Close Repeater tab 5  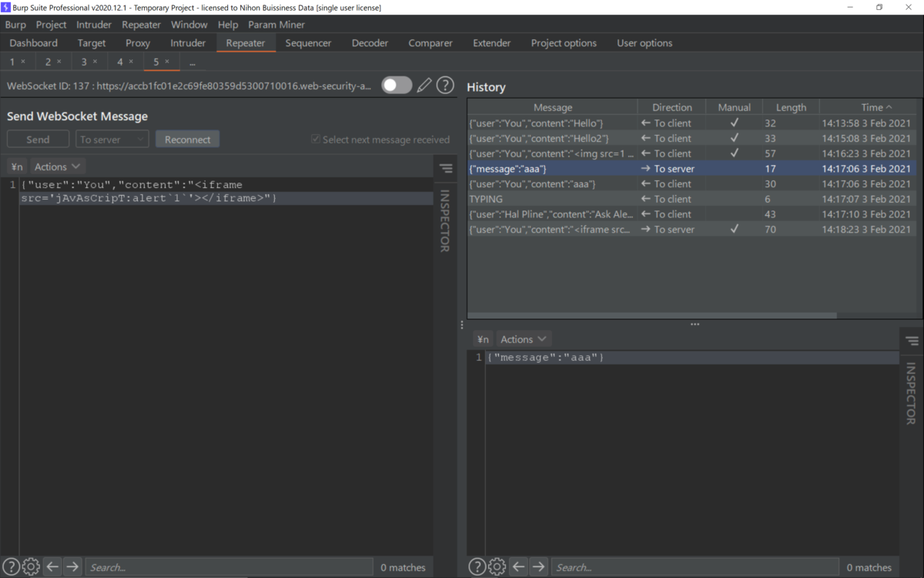coord(167,62)
